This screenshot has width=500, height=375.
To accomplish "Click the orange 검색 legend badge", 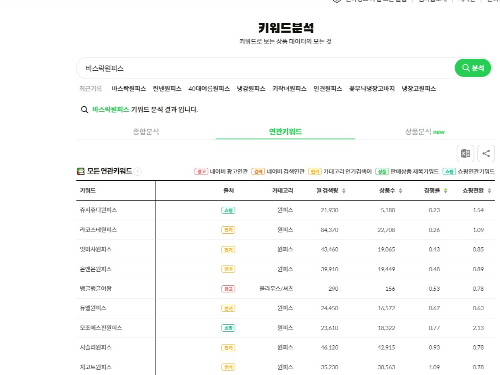I will [258, 171].
